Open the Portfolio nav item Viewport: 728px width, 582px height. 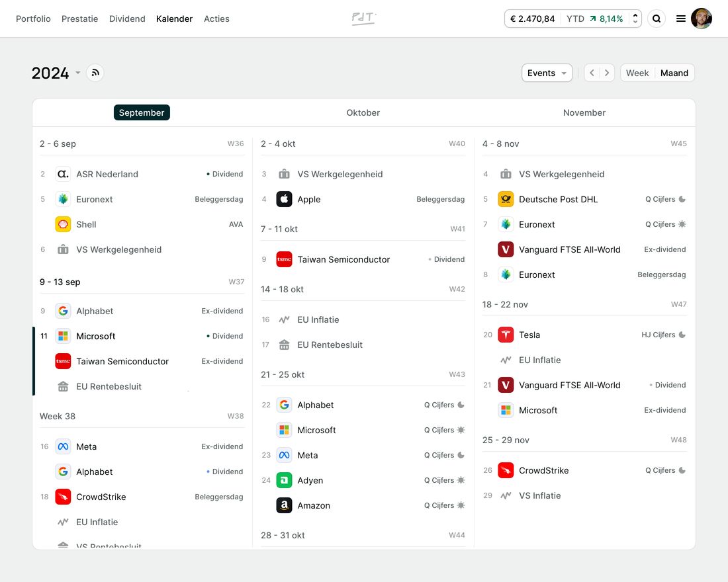pos(33,19)
